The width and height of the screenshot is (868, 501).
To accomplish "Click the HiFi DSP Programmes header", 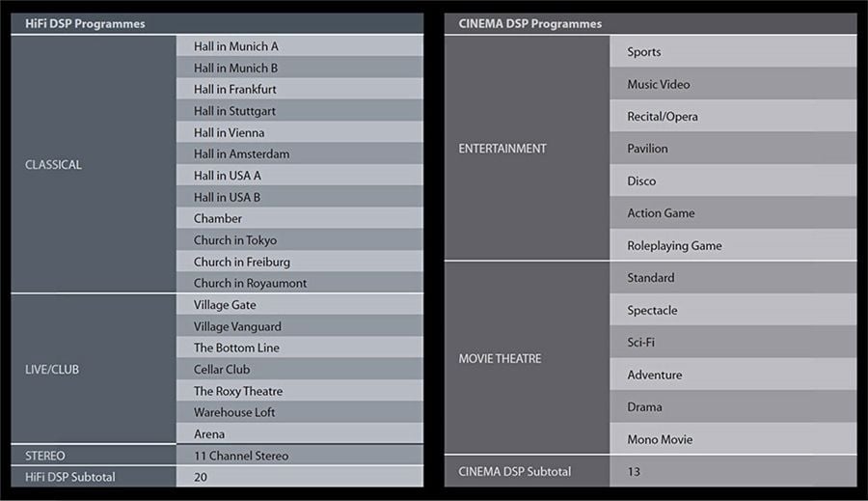I will [217, 24].
